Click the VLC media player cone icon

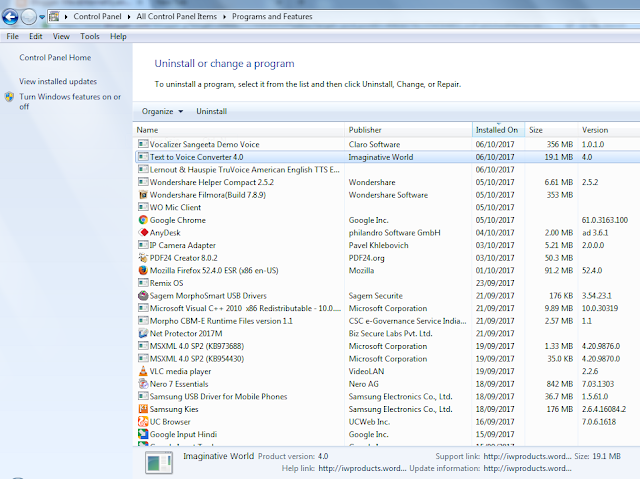point(143,371)
